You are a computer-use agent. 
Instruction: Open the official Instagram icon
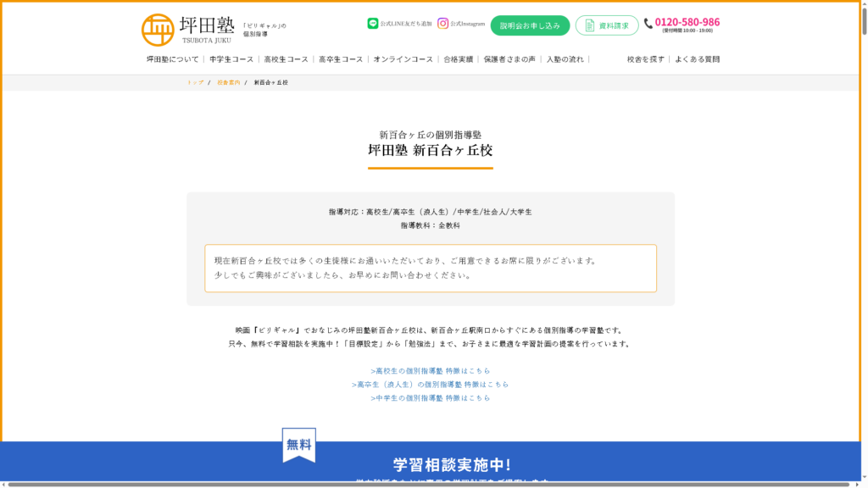(x=443, y=24)
